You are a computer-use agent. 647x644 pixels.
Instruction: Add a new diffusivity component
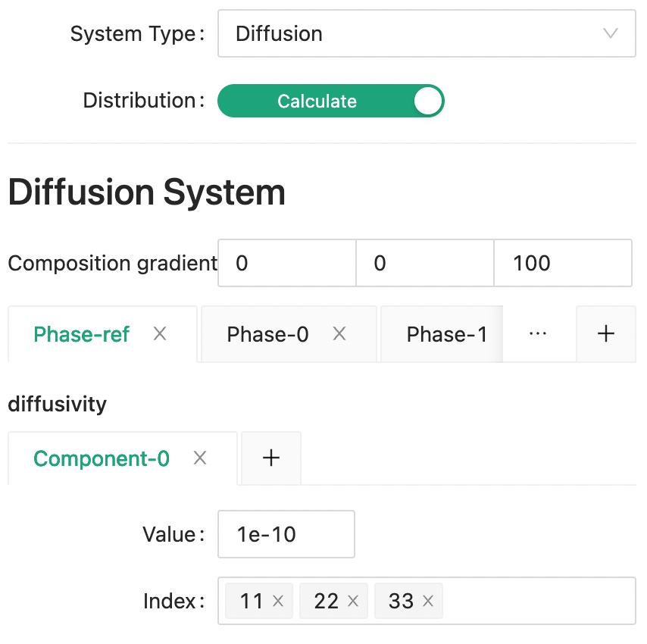tap(271, 458)
